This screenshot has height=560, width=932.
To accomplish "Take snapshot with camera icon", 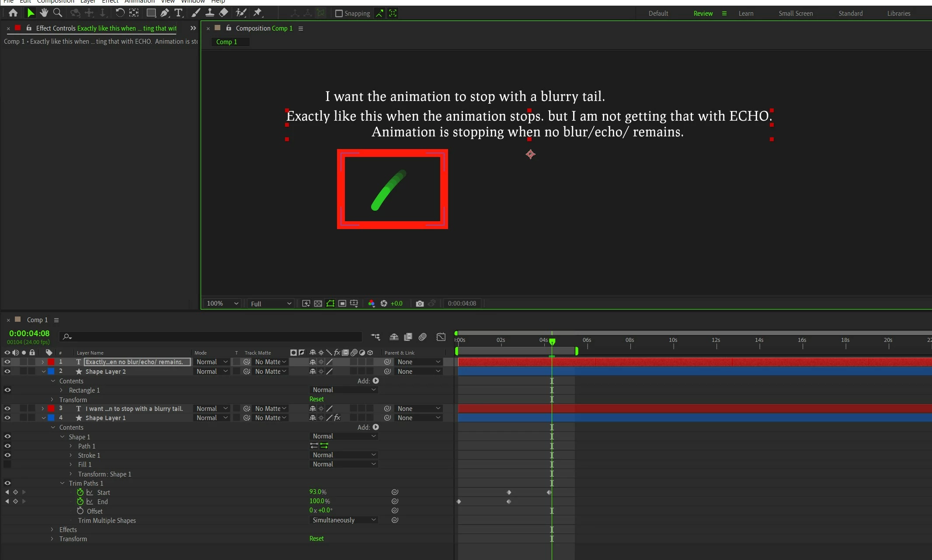I will (420, 303).
